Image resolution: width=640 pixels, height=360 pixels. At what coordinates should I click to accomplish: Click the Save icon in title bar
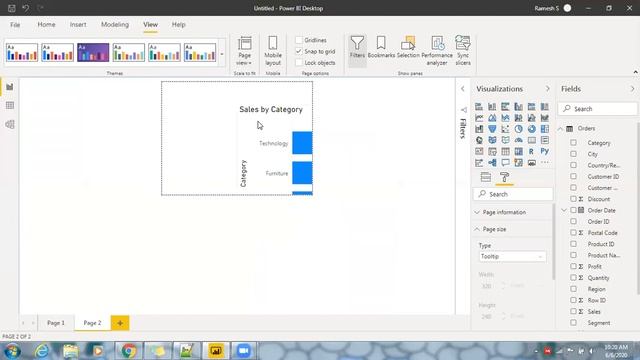tap(12, 8)
